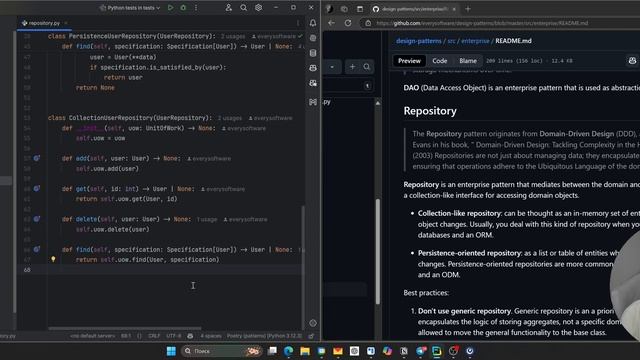Click add file plus button in GitHub sidebar
Viewport: 640px width, 360px height.
click(352, 67)
